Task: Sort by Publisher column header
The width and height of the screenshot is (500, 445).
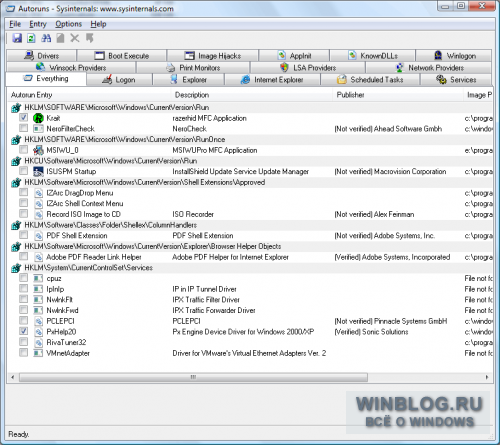Action: click(x=398, y=95)
